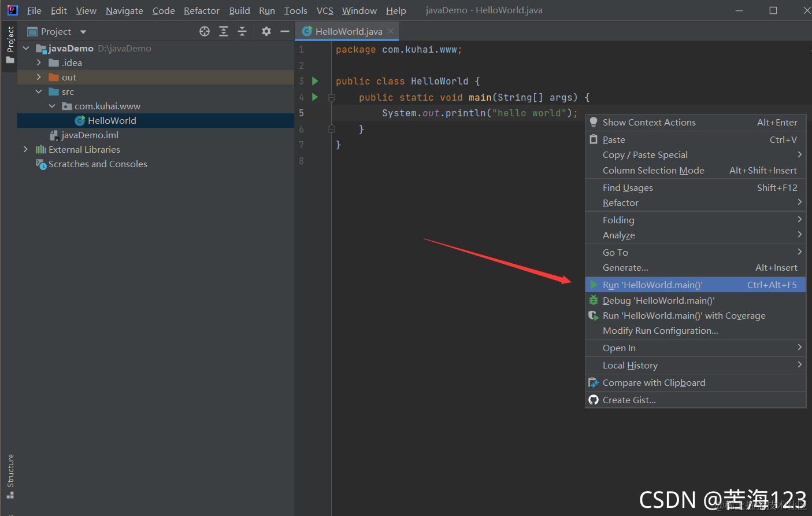The image size is (812, 516).
Task: Open the Build menu
Action: [x=239, y=10]
